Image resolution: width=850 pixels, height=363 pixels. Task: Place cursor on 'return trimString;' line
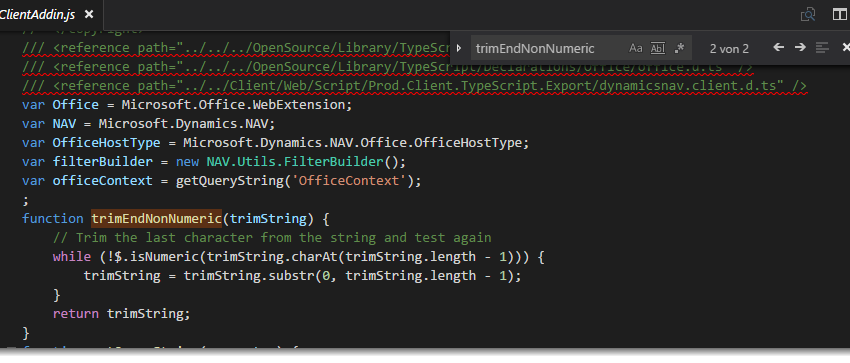[x=121, y=314]
